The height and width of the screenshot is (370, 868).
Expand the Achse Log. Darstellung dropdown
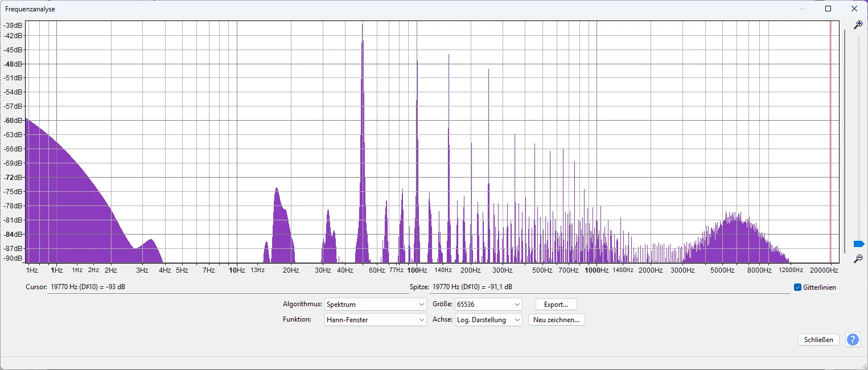(x=488, y=320)
